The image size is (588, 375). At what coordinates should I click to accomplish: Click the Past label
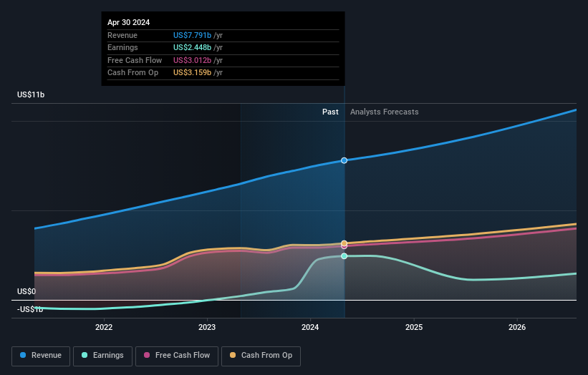click(330, 112)
